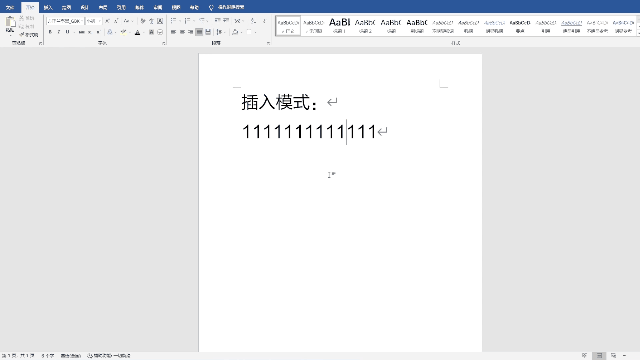The height and width of the screenshot is (360, 640).
Task: Click the Shrink Font icon
Action: click(116, 21)
